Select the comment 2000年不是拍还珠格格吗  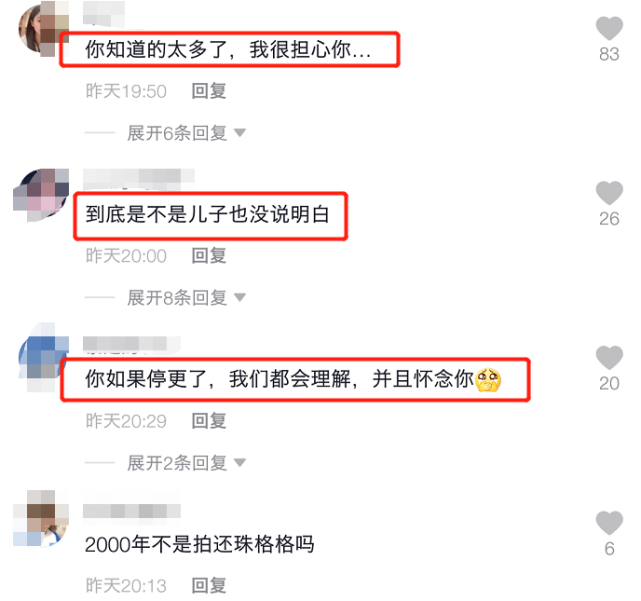tap(199, 545)
